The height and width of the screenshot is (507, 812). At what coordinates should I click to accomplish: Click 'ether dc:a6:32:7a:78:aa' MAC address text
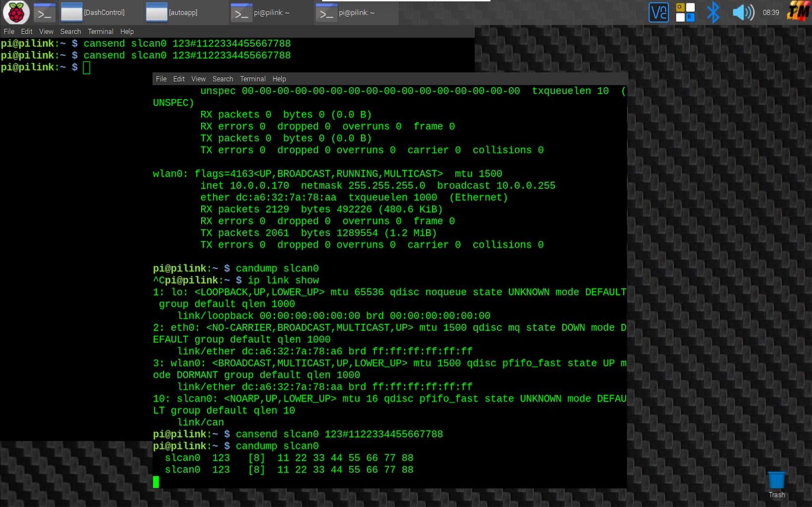tap(269, 198)
